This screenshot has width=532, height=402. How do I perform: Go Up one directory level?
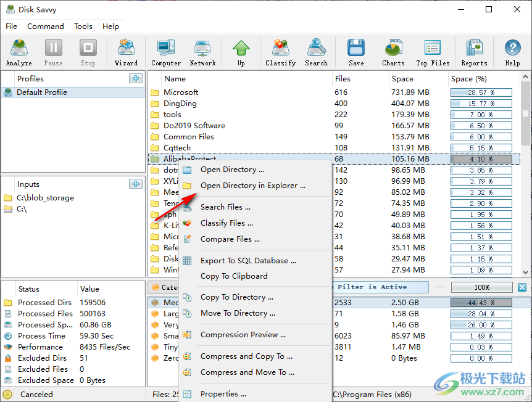pos(241,52)
